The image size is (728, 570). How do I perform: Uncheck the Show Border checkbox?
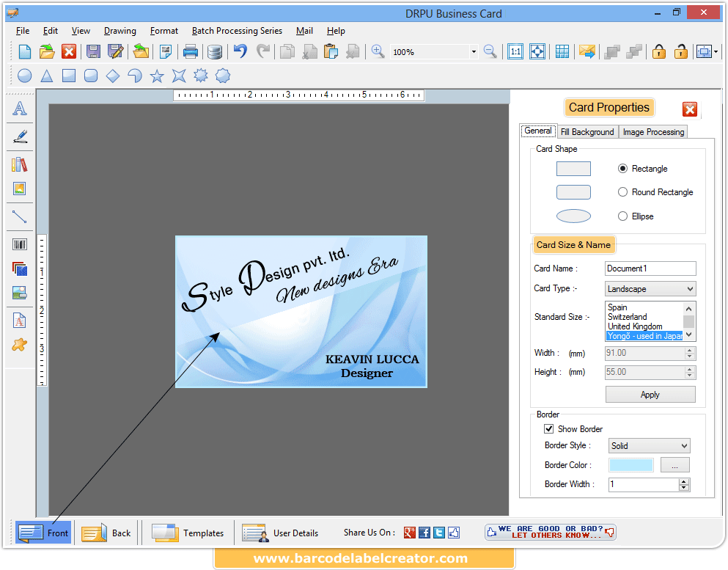(548, 428)
